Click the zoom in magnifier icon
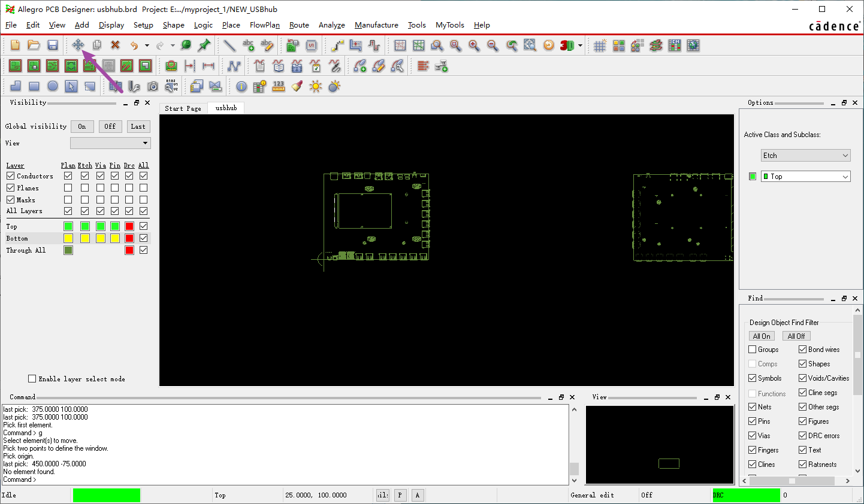This screenshot has width=864, height=504. (474, 45)
